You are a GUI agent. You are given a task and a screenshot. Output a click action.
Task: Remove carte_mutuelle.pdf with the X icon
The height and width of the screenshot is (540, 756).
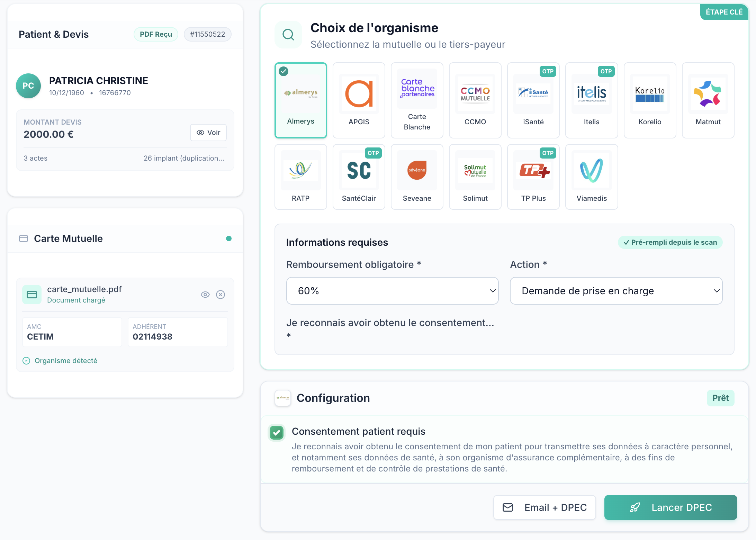click(x=220, y=295)
